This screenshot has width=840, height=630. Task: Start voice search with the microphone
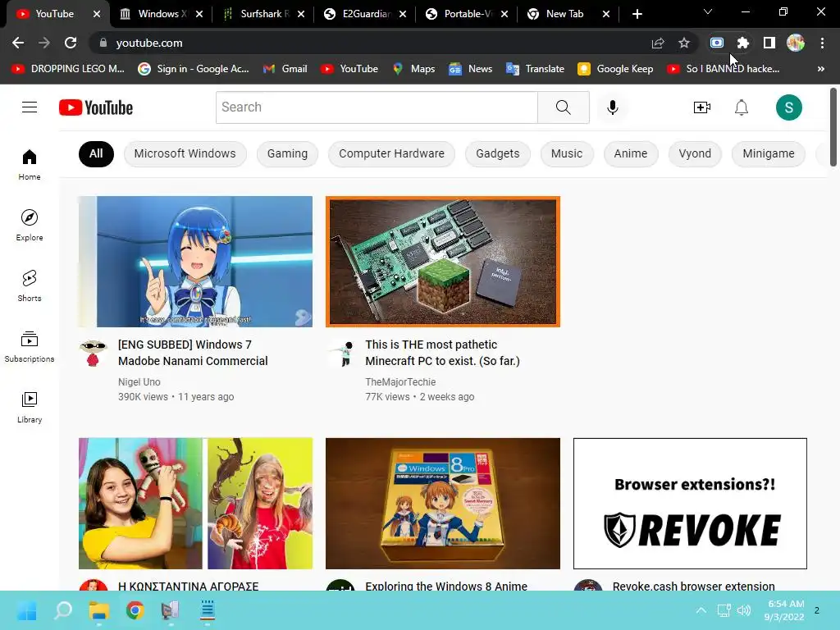pyautogui.click(x=612, y=107)
